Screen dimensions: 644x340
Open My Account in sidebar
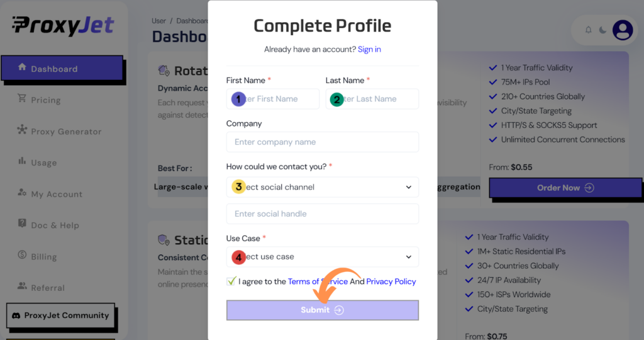click(57, 194)
